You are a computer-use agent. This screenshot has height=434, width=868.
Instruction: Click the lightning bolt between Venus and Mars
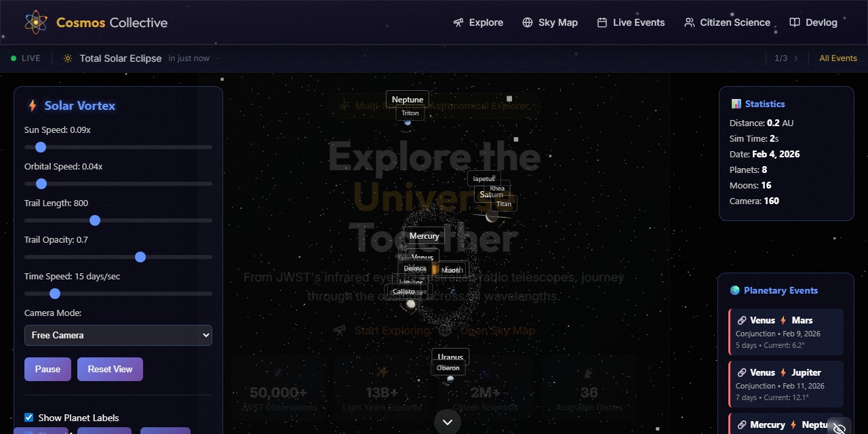(783, 320)
